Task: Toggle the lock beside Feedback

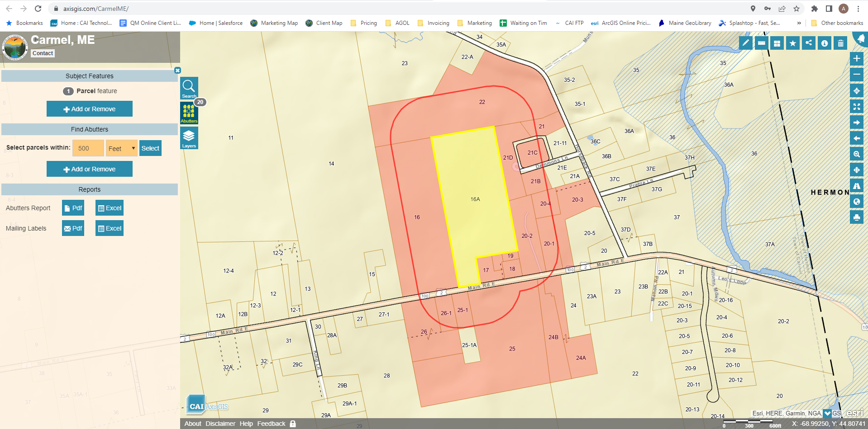Action: tap(292, 424)
